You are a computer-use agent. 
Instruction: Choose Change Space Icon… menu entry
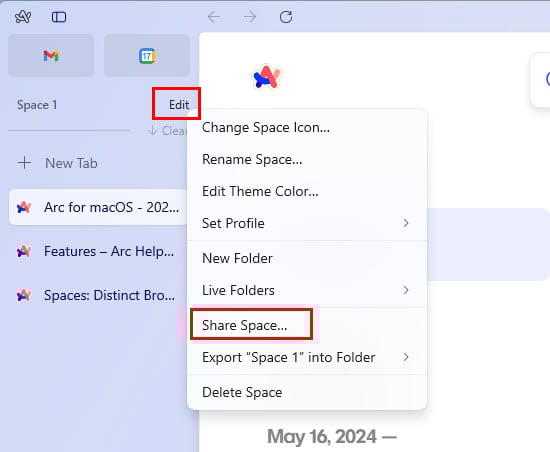pyautogui.click(x=307, y=127)
